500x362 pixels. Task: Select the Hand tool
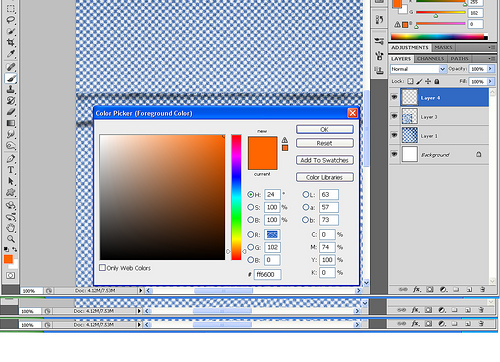click(11, 228)
